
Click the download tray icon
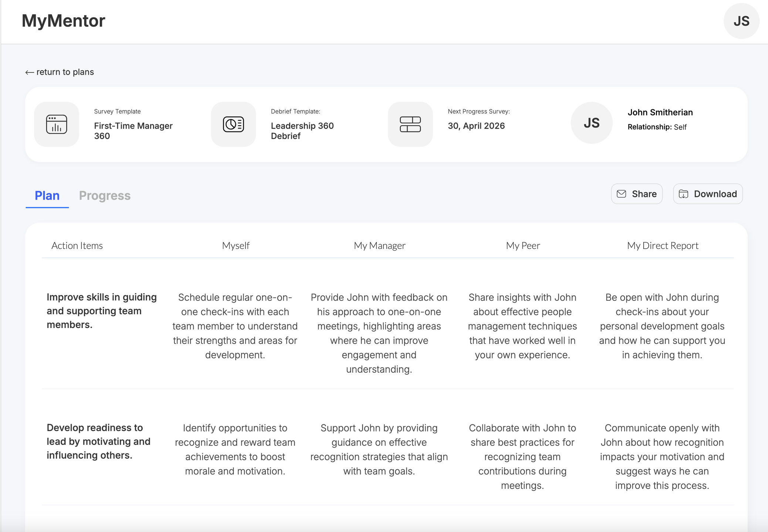[683, 194]
